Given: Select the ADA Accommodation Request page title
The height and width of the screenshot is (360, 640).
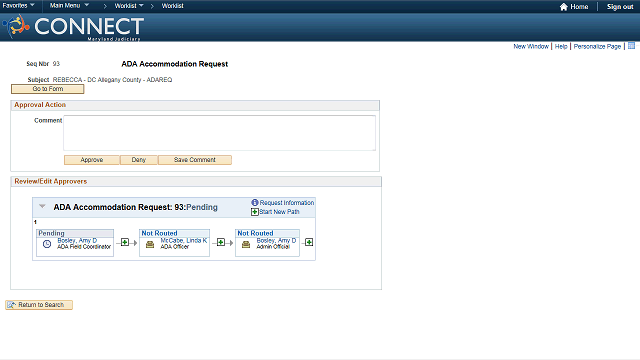Looking at the screenshot, I should click(175, 64).
